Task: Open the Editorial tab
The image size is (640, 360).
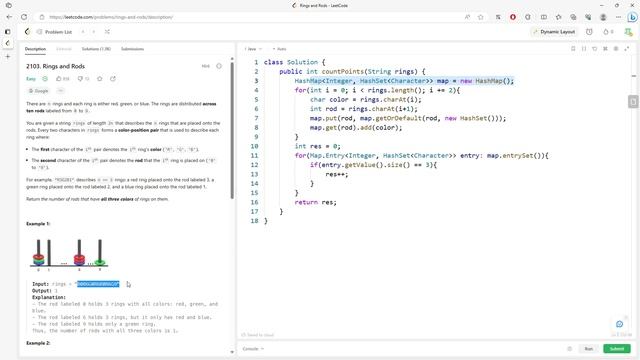Action: click(x=64, y=49)
